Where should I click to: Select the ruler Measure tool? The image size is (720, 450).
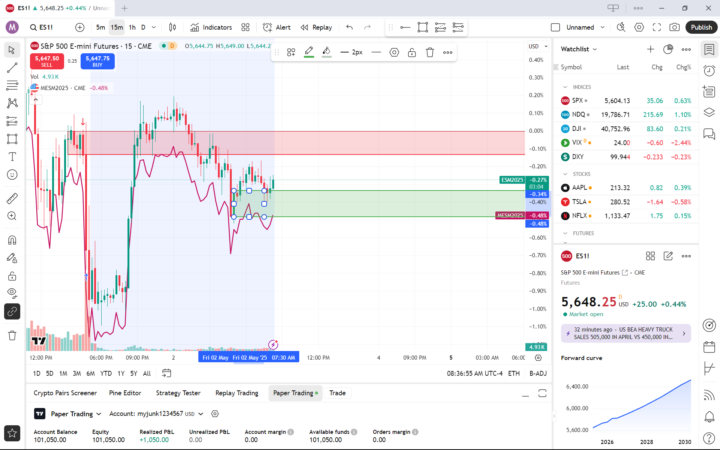12,198
